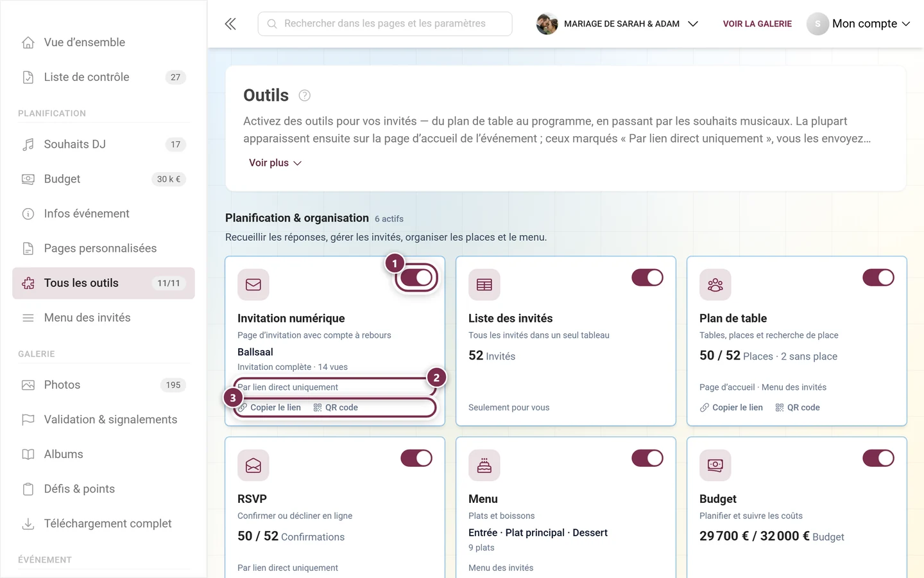924x578 pixels.
Task: Click the QR code link on Invitation numérique card
Action: 336,407
